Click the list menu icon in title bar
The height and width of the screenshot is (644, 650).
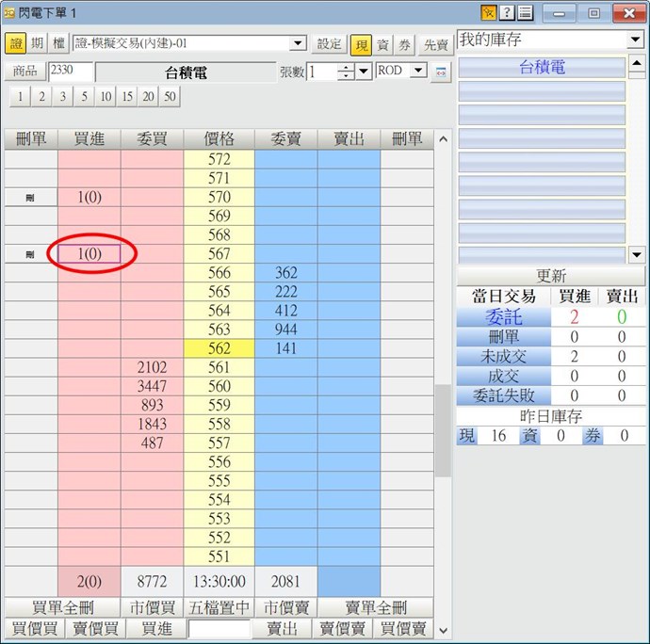click(525, 13)
